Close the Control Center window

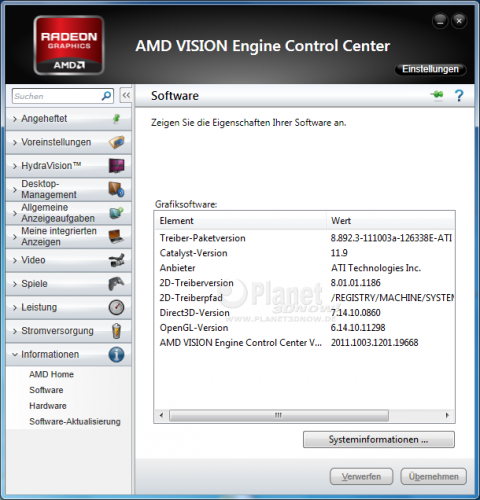click(x=459, y=21)
